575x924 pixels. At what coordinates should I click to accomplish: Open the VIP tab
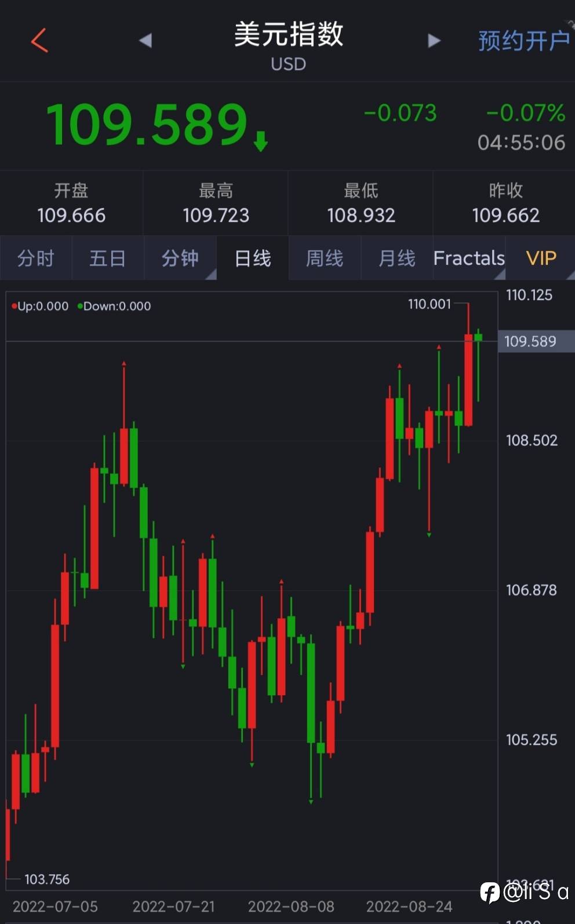[541, 258]
